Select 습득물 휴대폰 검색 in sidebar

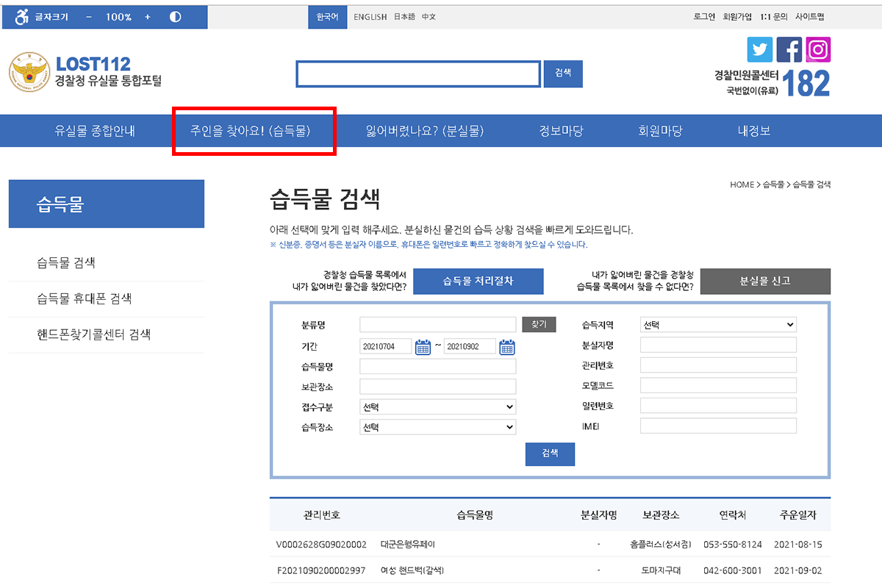85,299
